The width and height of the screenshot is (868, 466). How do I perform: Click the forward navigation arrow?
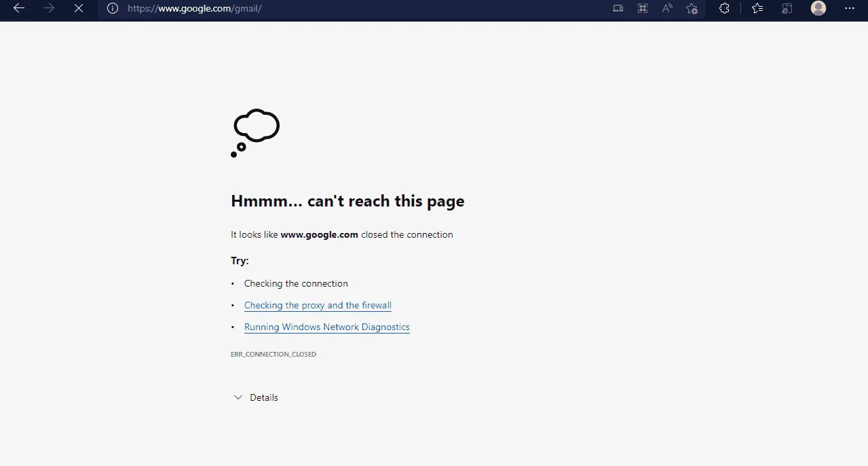pos(49,8)
